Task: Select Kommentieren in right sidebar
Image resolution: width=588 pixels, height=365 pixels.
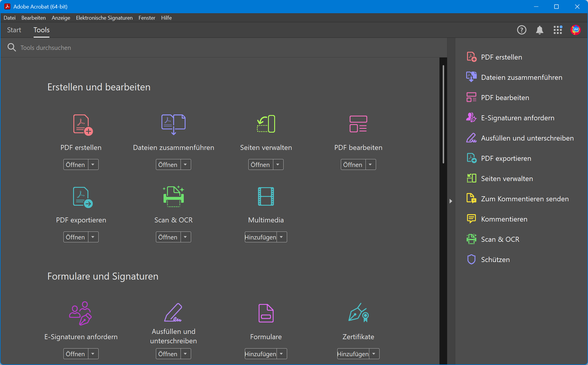Action: (497, 219)
